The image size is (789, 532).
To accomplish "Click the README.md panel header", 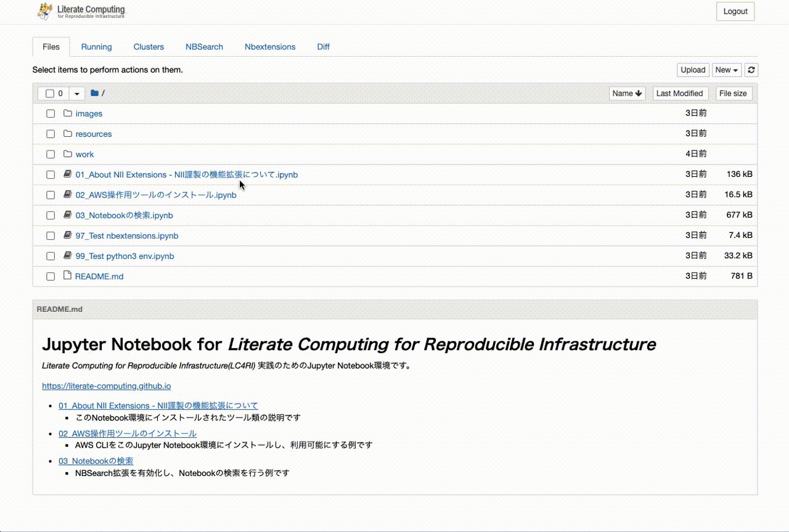I will [x=394, y=309].
